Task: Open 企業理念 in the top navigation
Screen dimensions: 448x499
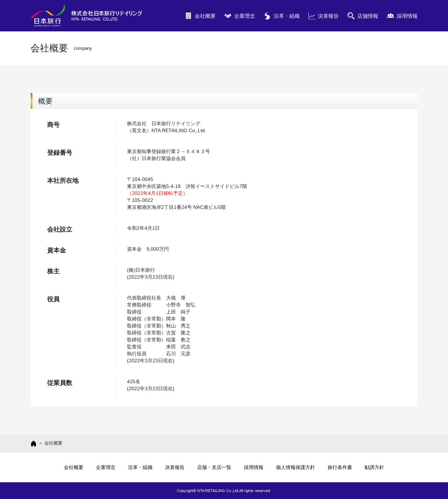Action: (245, 16)
